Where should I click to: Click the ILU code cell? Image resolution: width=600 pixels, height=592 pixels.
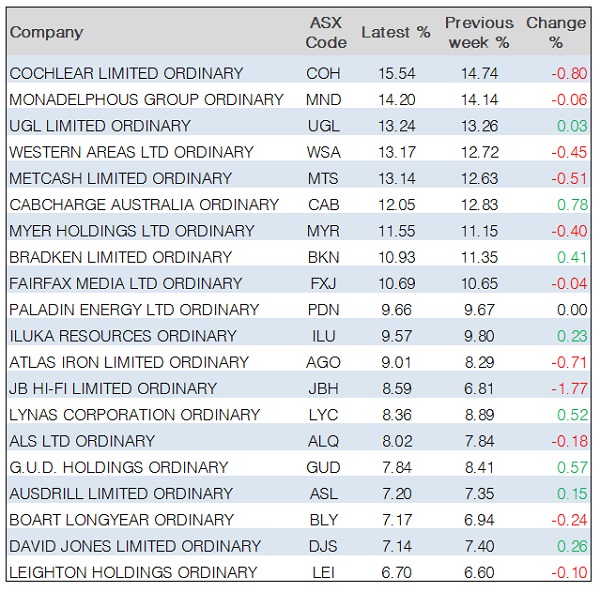(324, 336)
